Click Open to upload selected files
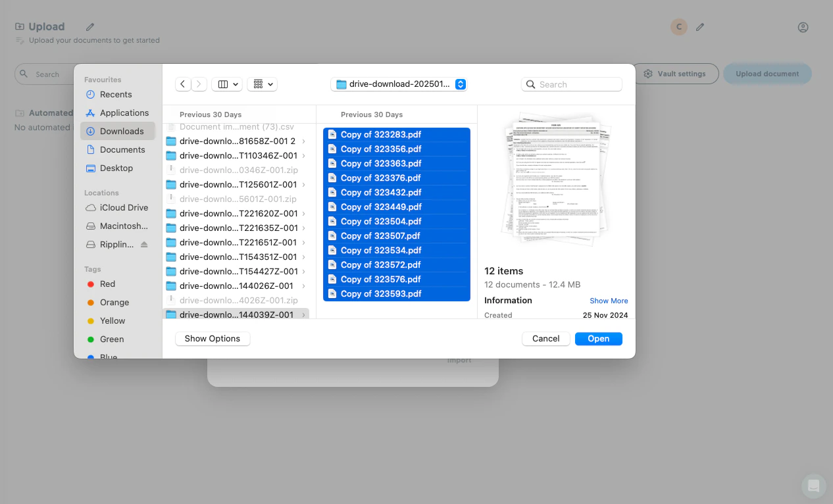The height and width of the screenshot is (504, 833). click(599, 338)
